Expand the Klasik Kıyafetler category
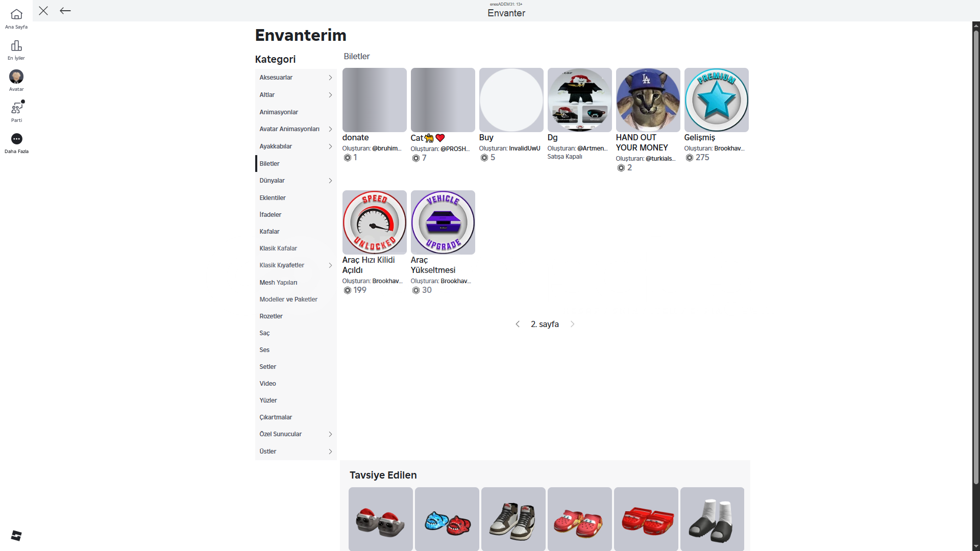Image resolution: width=980 pixels, height=551 pixels. pos(296,265)
